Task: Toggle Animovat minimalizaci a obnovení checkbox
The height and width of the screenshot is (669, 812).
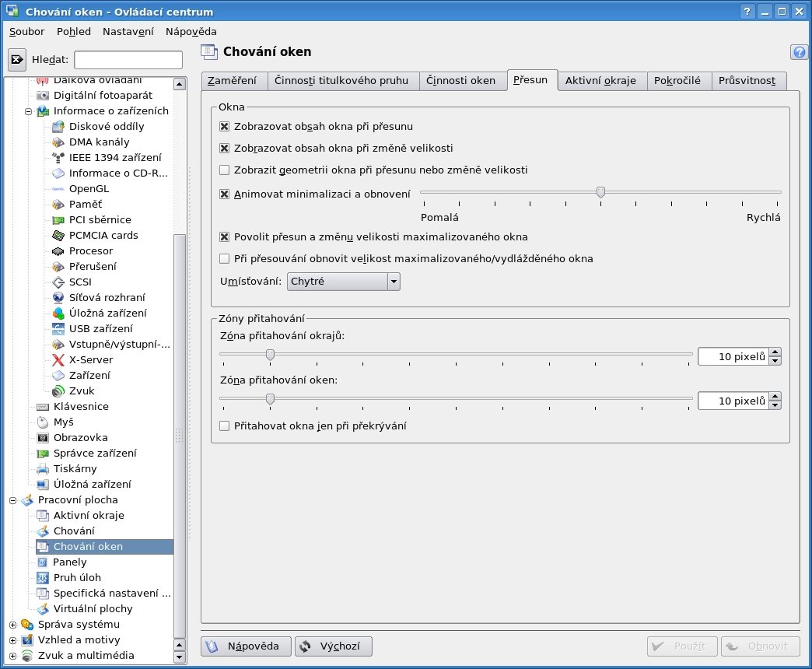Action: pyautogui.click(x=224, y=194)
